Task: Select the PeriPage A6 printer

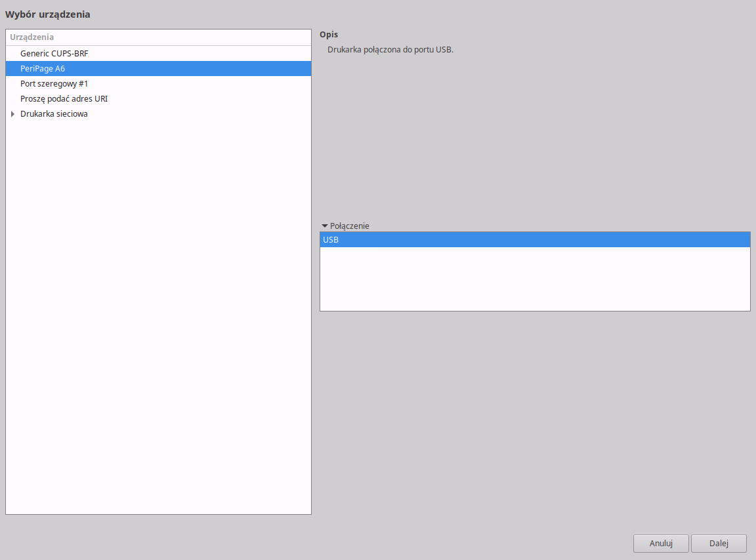Action: click(x=43, y=69)
